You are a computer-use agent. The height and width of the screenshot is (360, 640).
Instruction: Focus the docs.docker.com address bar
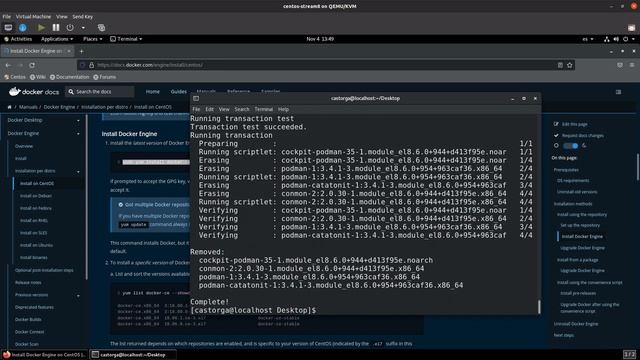(x=322, y=65)
